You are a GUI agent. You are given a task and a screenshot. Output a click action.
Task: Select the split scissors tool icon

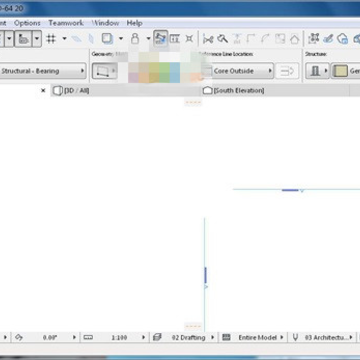point(208,39)
